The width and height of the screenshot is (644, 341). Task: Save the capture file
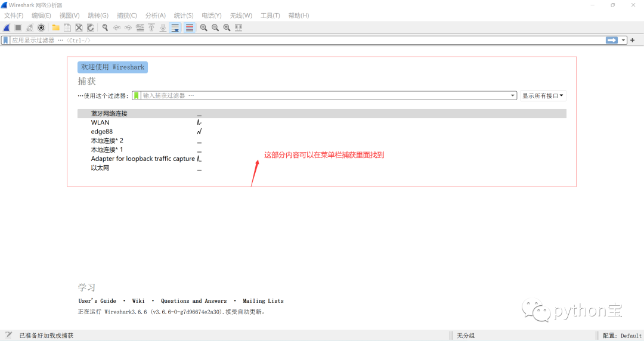(x=67, y=27)
